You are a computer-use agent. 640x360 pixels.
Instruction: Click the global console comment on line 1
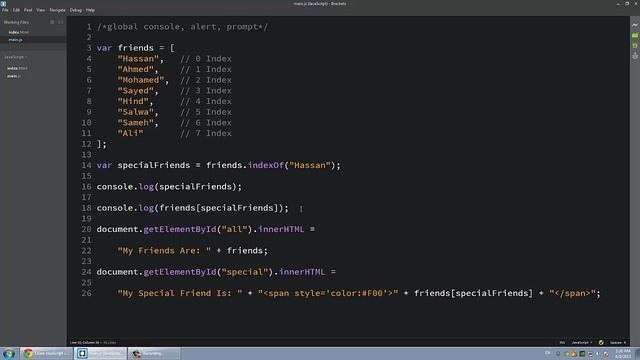(182, 27)
